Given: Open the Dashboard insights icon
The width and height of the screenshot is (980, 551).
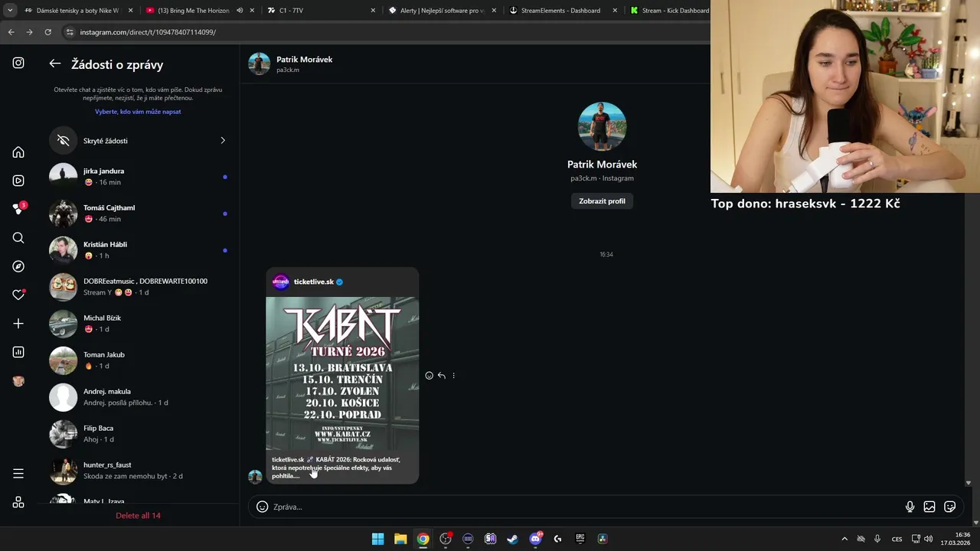Looking at the screenshot, I should 18,352.
